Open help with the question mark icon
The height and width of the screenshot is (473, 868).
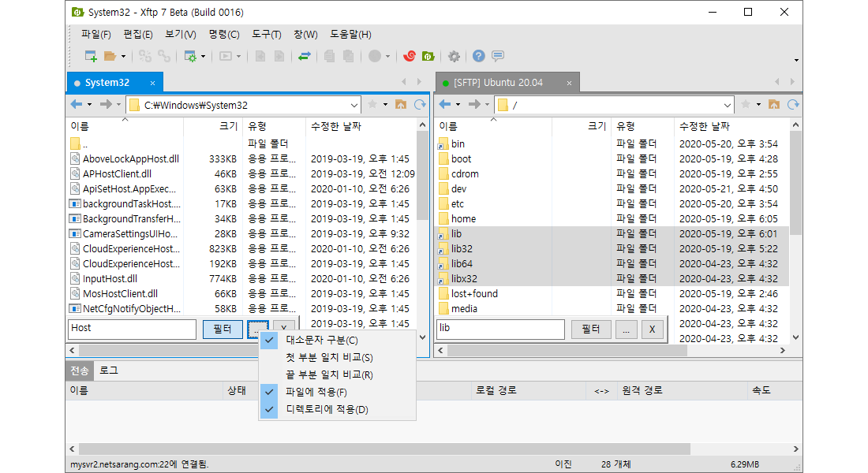pyautogui.click(x=479, y=56)
